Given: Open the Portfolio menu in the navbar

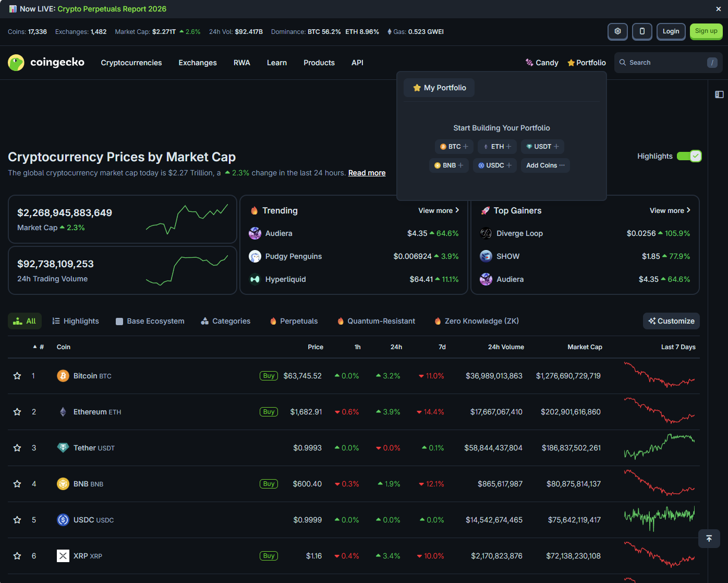Looking at the screenshot, I should (587, 63).
